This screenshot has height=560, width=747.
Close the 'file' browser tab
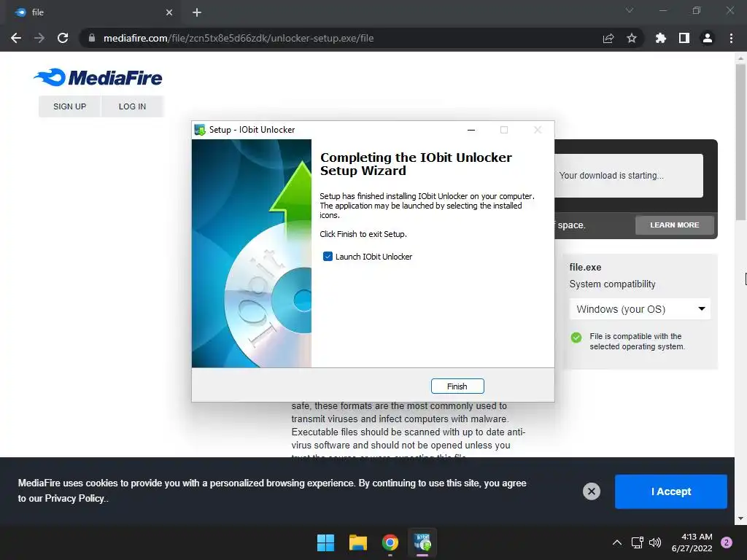pos(169,12)
